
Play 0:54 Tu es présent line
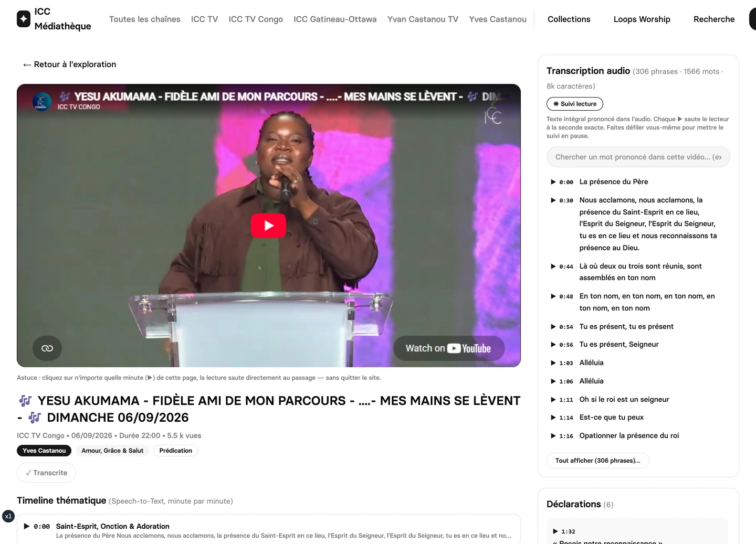coord(638,327)
